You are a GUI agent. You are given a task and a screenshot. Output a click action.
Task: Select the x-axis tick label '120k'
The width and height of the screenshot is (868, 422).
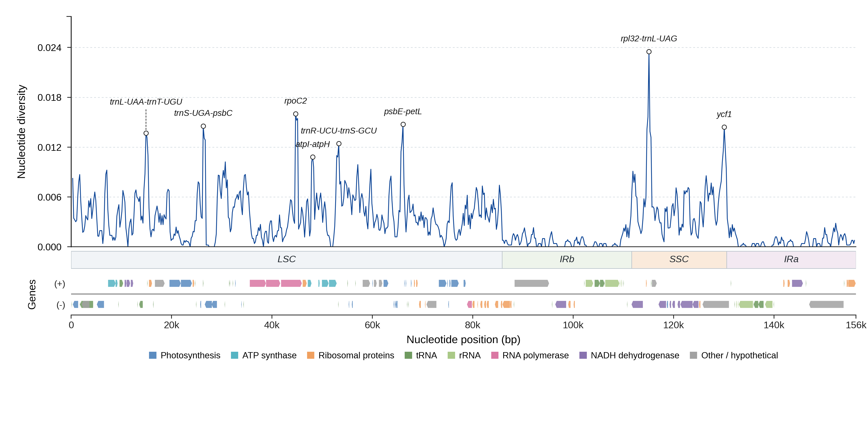674,325
